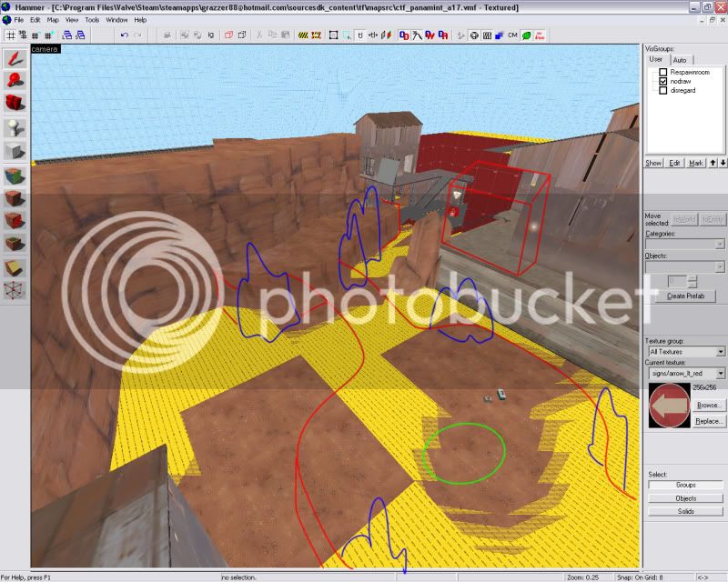Click the 'CM' toolbar icon
Image resolution: width=728 pixels, height=582 pixels.
click(x=512, y=35)
